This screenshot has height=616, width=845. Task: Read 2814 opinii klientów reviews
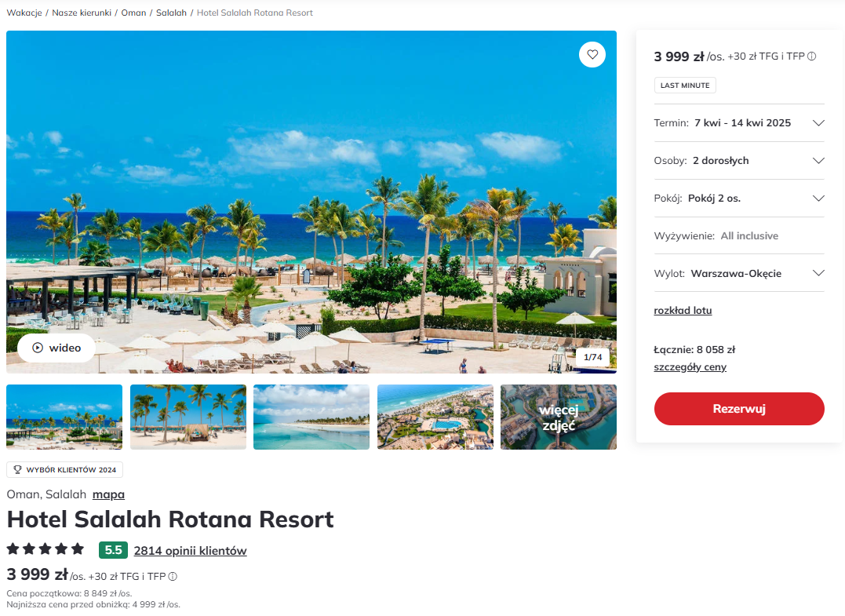click(190, 551)
